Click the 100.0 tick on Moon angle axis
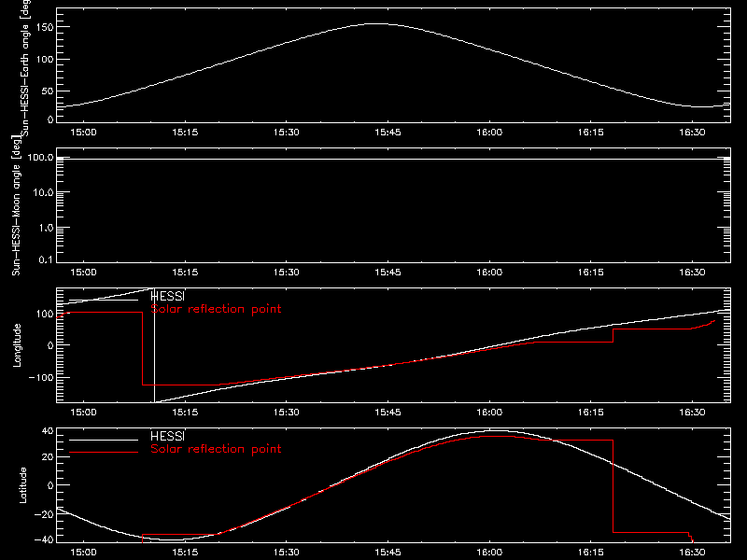Image resolution: width=747 pixels, height=560 pixels. [40, 158]
